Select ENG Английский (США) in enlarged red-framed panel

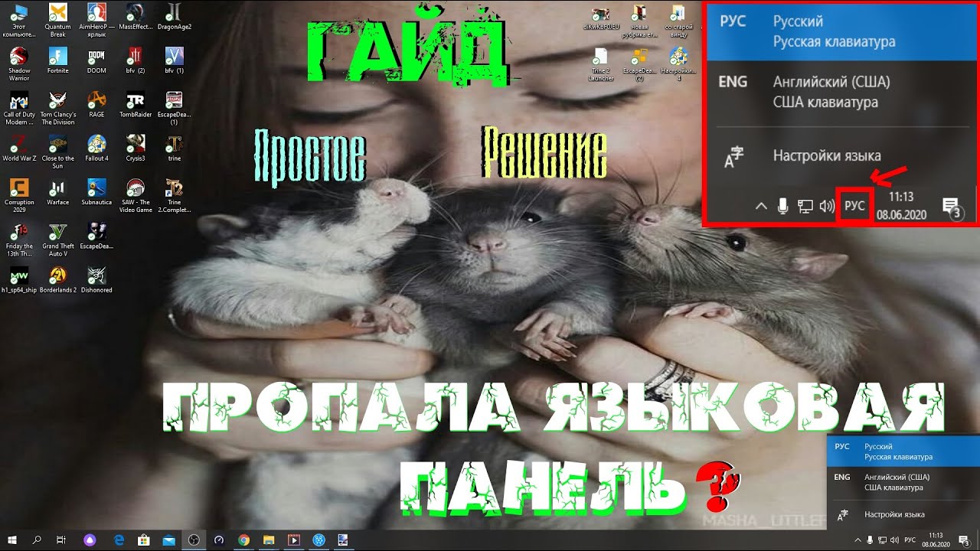point(841,92)
